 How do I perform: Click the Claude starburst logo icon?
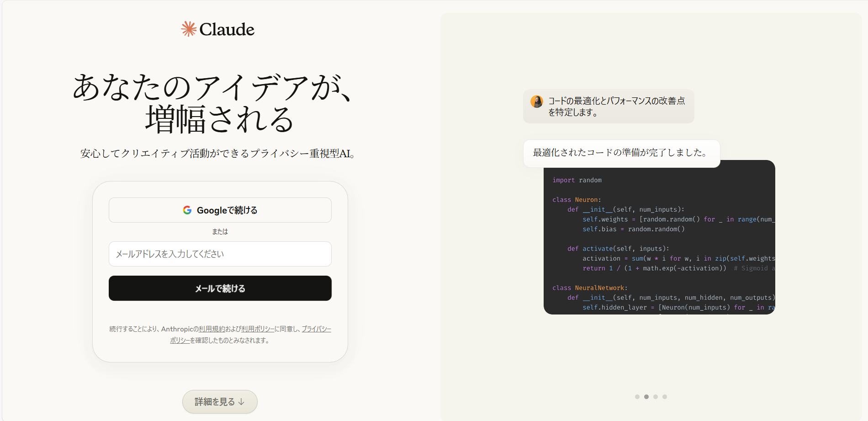(189, 29)
